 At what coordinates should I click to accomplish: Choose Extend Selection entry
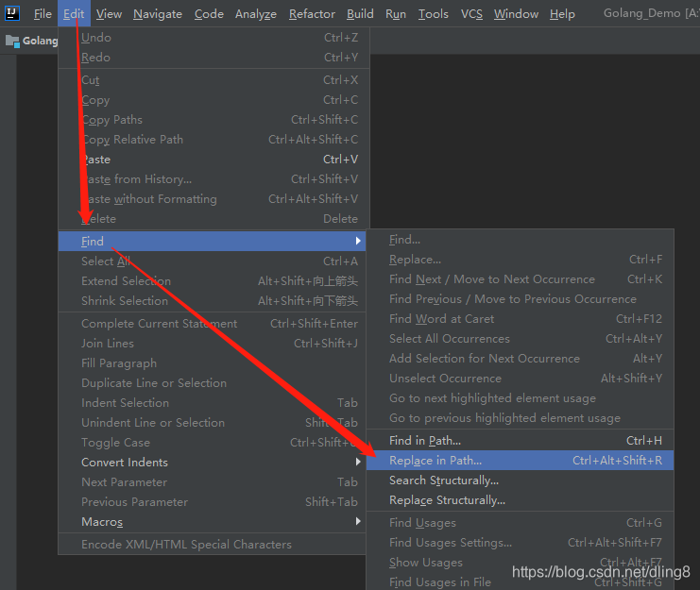[212, 281]
